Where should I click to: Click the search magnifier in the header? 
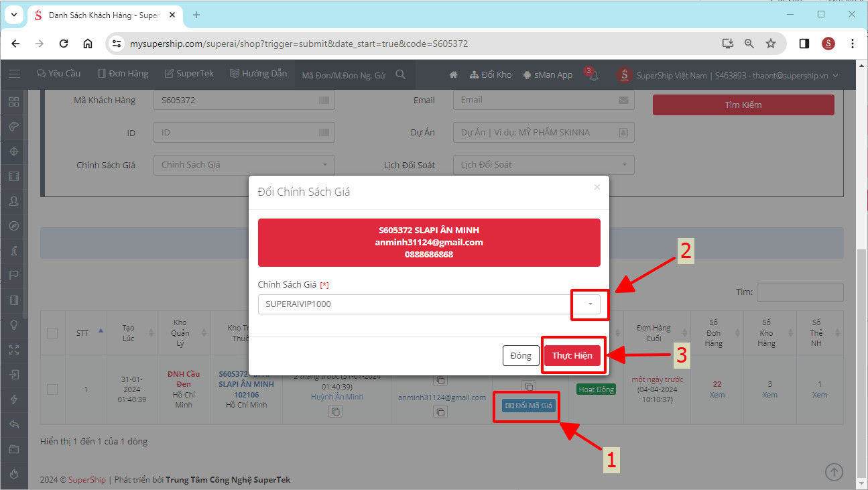401,74
